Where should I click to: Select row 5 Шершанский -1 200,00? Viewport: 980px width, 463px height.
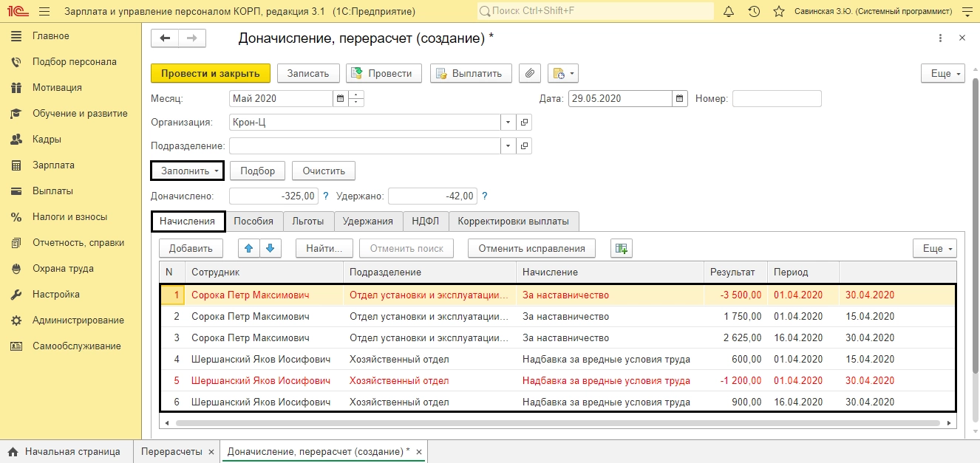pyautogui.click(x=558, y=381)
